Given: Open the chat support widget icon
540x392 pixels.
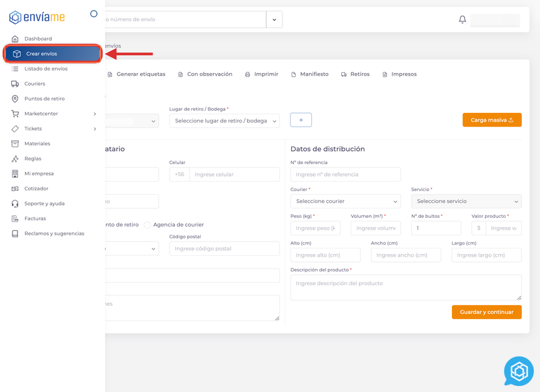Looking at the screenshot, I should pos(519,371).
